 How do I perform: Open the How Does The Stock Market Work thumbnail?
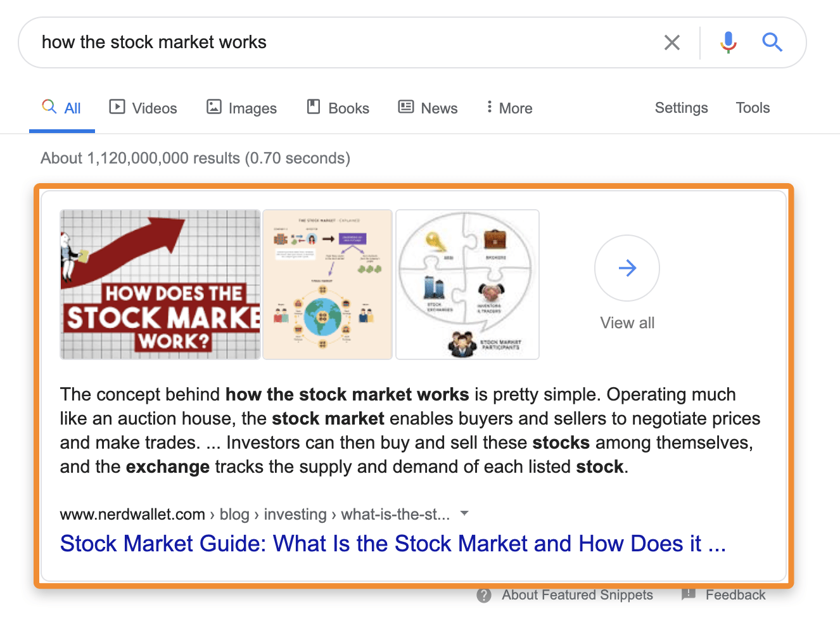pyautogui.click(x=160, y=284)
